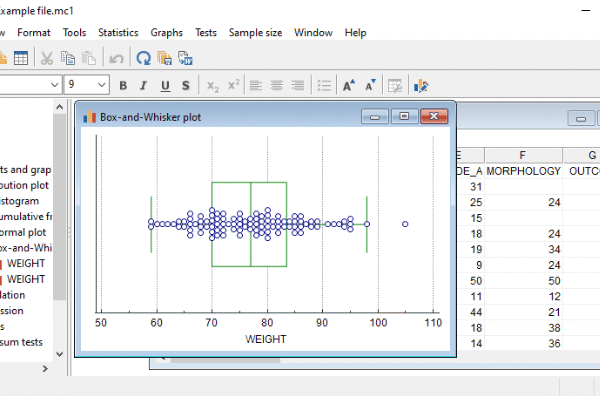Click the format spreadsheet table icon
600x396 pixels.
point(395,86)
